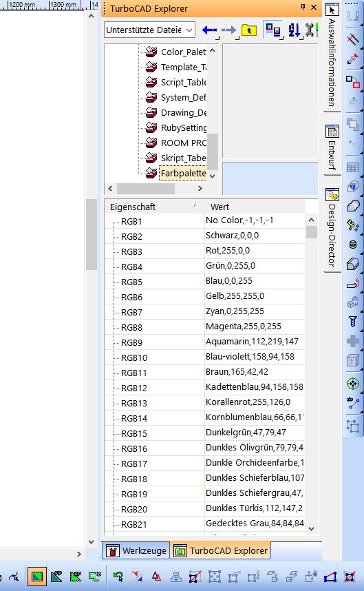Select the System_Def tree item

coord(183,97)
